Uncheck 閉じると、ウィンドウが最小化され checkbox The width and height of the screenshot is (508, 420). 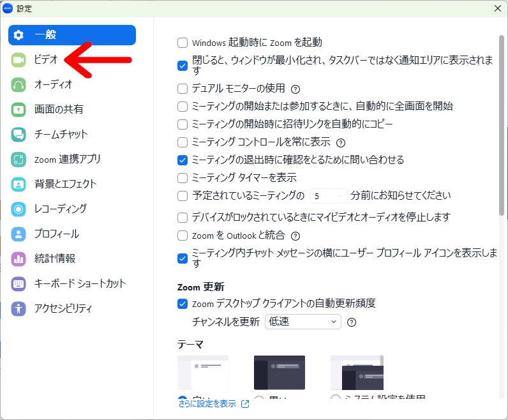click(x=183, y=66)
